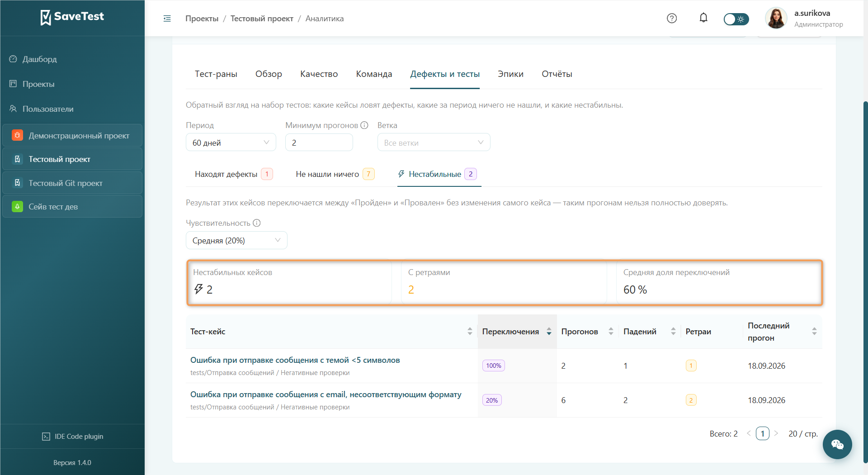Select the Находят дефекты sub-tab
The width and height of the screenshot is (868, 475).
pyautogui.click(x=234, y=174)
